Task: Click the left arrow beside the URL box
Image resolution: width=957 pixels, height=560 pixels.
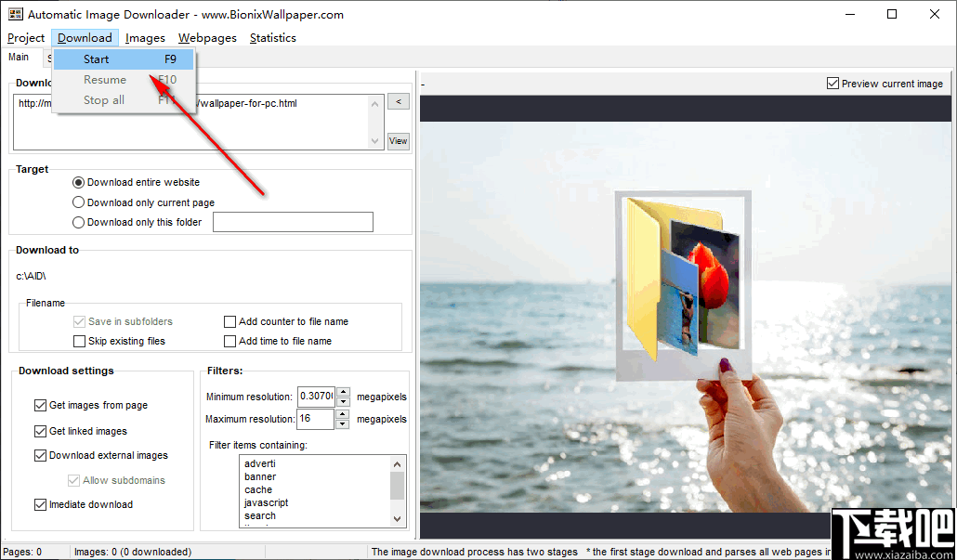Action: 398,100
